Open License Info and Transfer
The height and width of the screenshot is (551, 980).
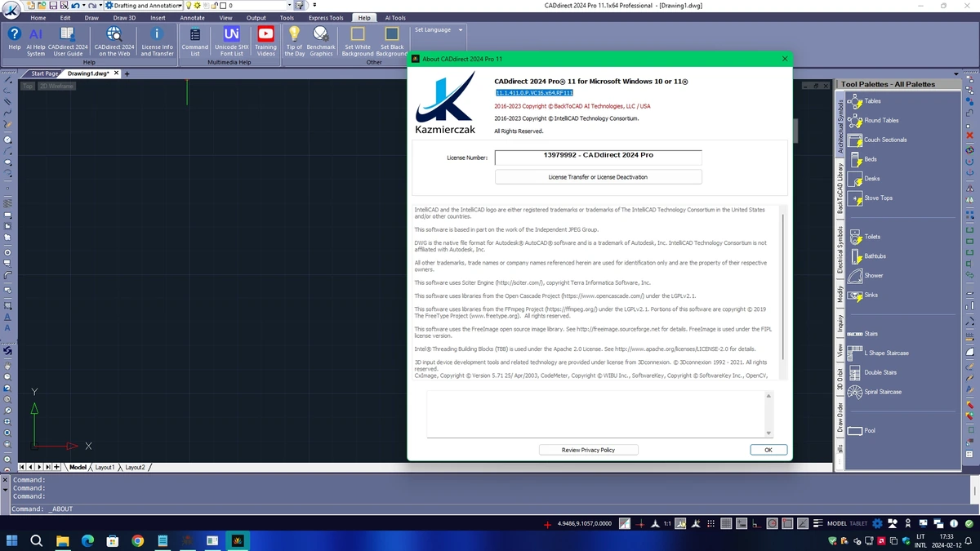[x=157, y=40]
